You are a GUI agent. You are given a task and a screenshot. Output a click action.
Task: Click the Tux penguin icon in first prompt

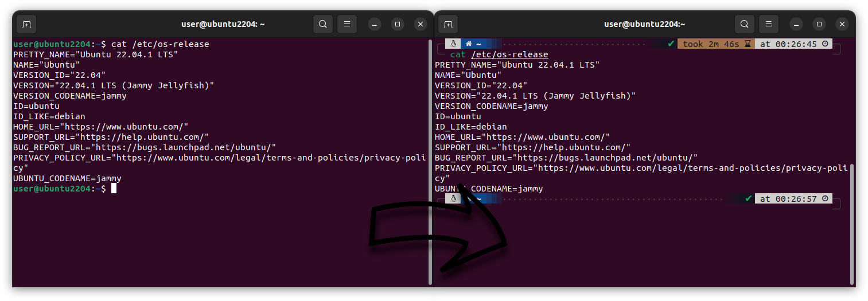coord(453,44)
